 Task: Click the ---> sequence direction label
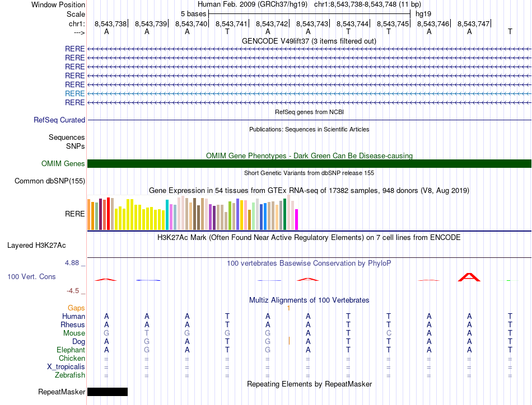tap(79, 32)
